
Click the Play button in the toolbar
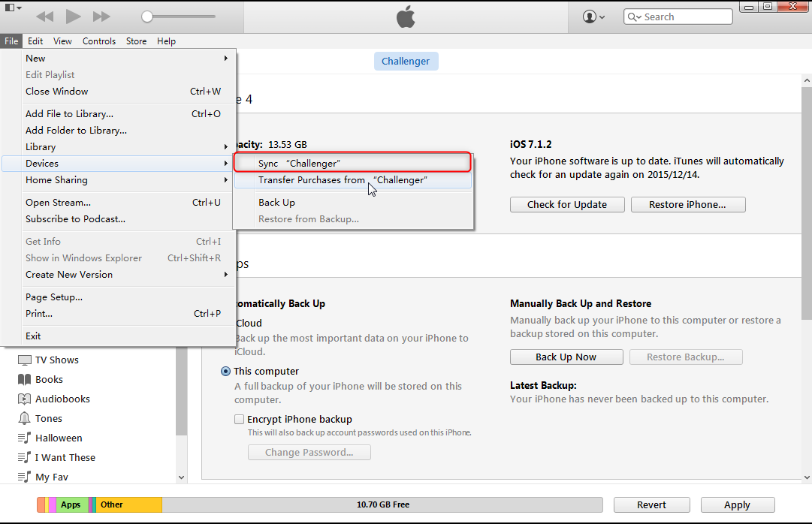73,16
